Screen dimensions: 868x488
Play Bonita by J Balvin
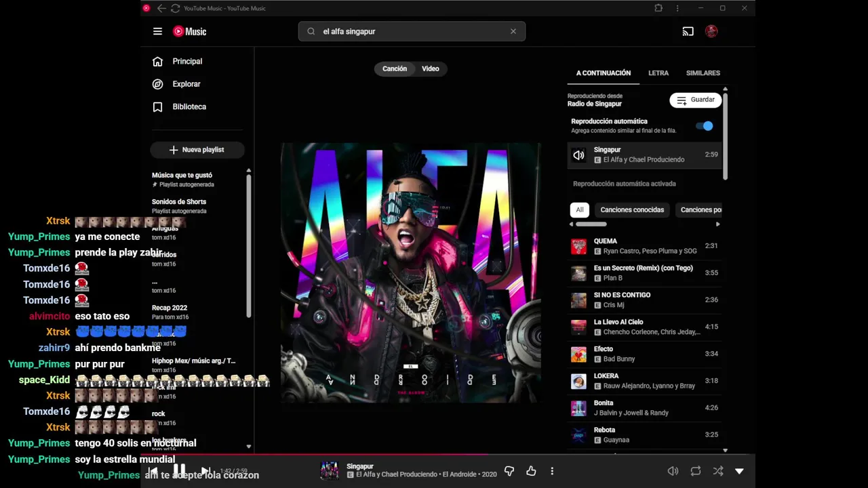coord(644,408)
